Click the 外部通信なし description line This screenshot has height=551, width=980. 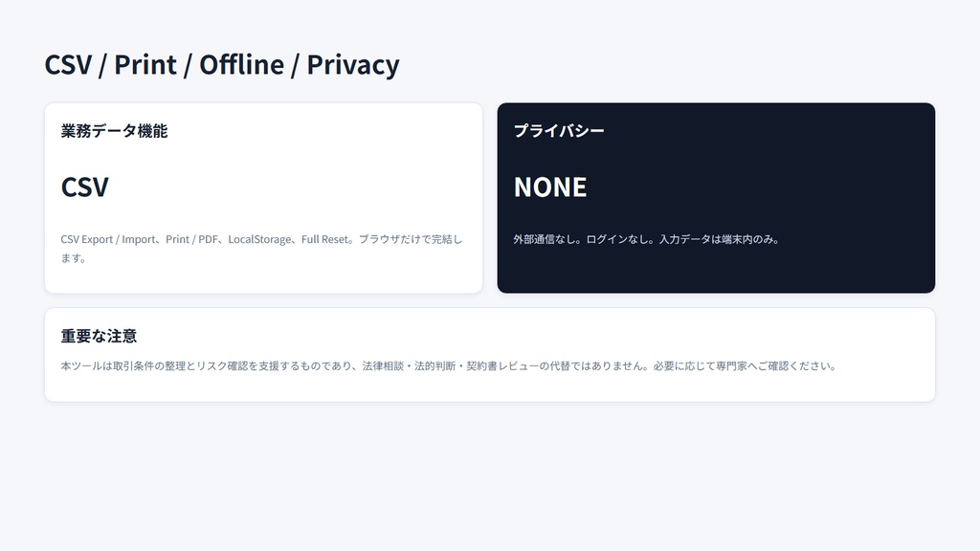[646, 239]
